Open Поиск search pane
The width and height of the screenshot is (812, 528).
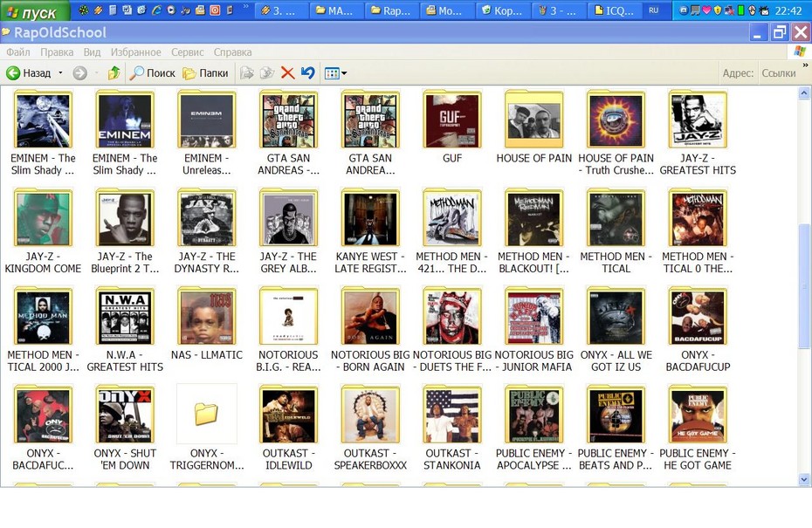tap(152, 73)
